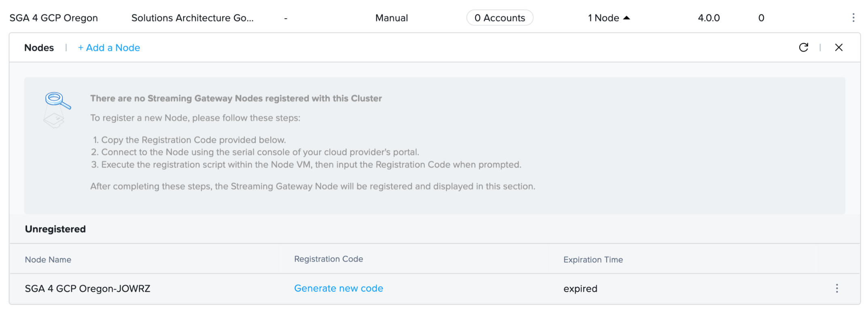
Task: Click the Unregistered section heading
Action: [x=55, y=229]
